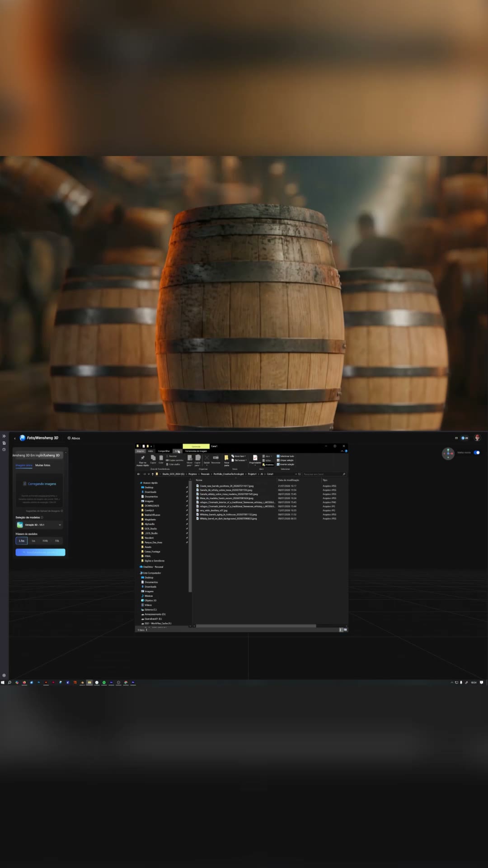Image resolution: width=488 pixels, height=868 pixels.
Task: Click the up-arrow navigation icon in Explorer
Action: pos(152,474)
